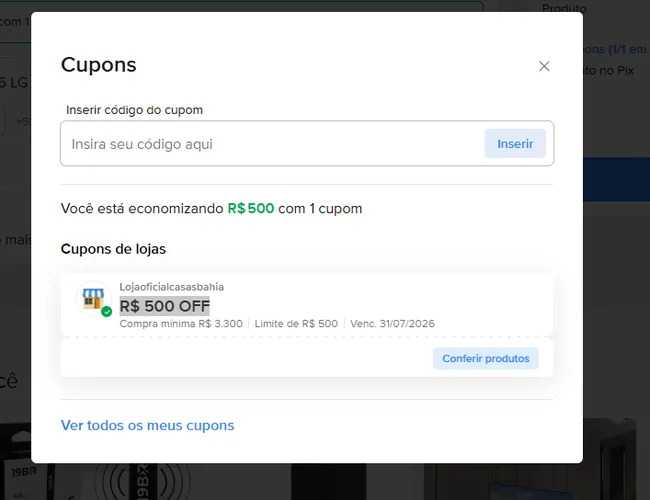Focus the 'Insira seu código aqui' field

click(x=272, y=144)
